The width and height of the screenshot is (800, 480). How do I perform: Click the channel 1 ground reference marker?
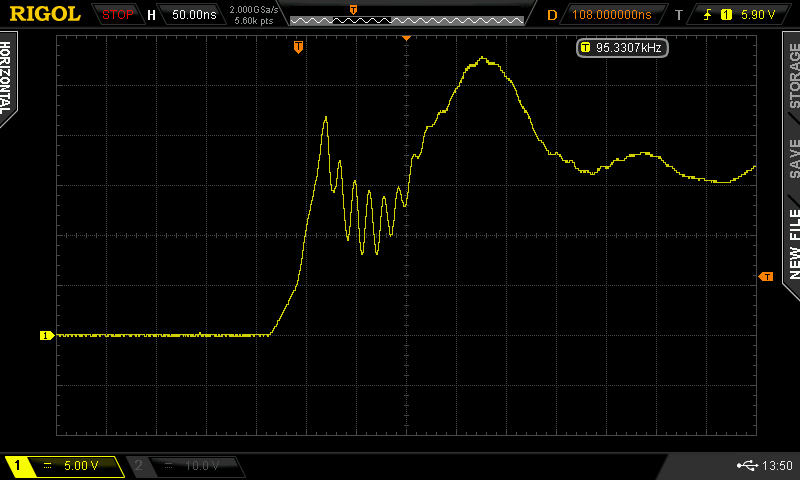45,335
